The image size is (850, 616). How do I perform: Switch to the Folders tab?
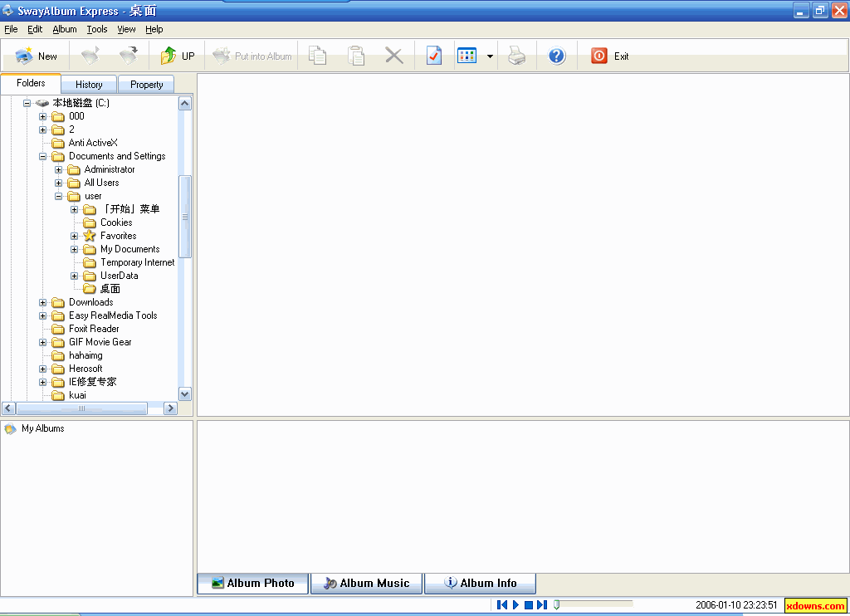click(31, 83)
